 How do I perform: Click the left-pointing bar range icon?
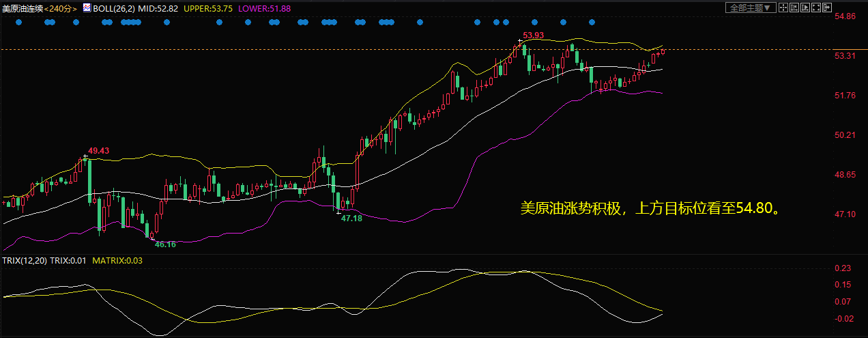point(794,8)
